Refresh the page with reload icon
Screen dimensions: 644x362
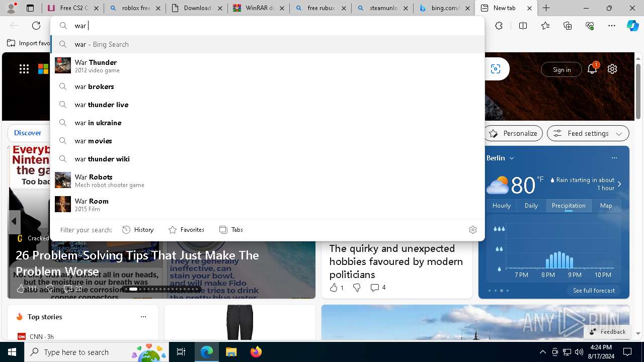pyautogui.click(x=36, y=26)
